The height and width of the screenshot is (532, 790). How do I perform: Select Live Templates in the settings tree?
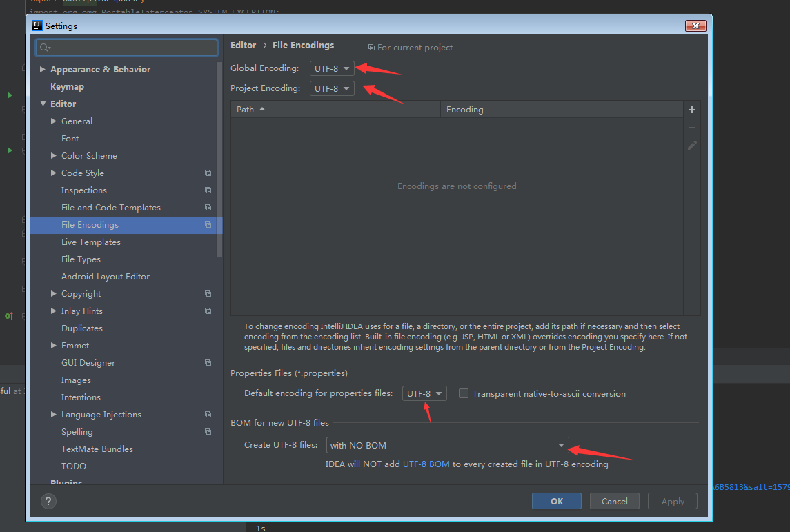click(x=91, y=242)
